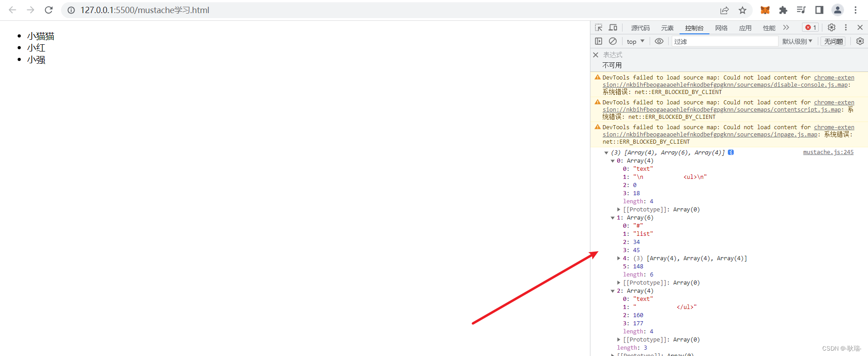Activate inspect element picker
The width and height of the screenshot is (868, 356).
coord(599,28)
